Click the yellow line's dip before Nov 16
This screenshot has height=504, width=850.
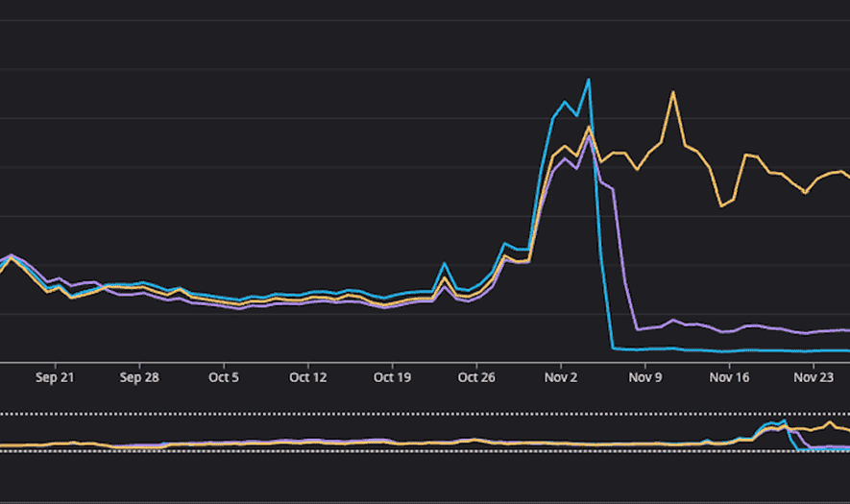coord(722,205)
